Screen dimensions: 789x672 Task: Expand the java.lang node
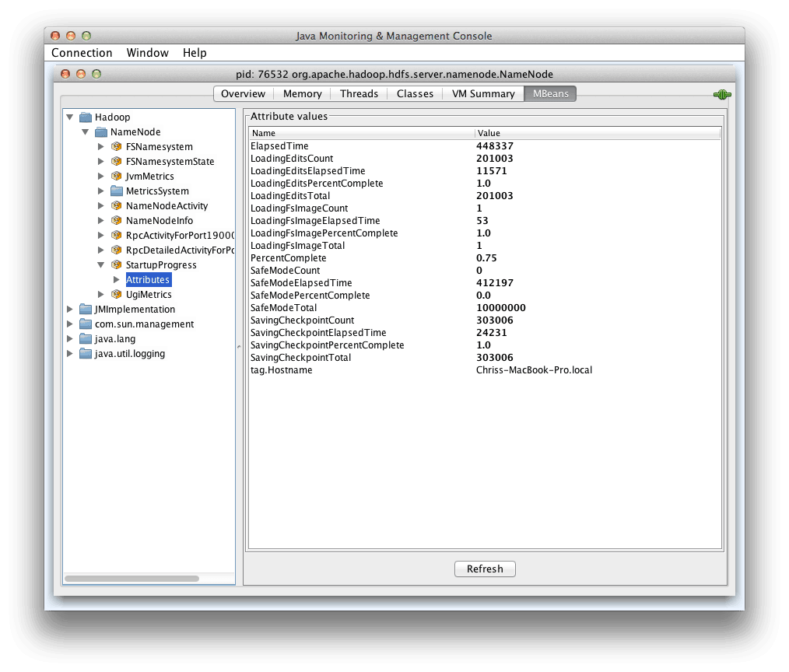click(70, 339)
